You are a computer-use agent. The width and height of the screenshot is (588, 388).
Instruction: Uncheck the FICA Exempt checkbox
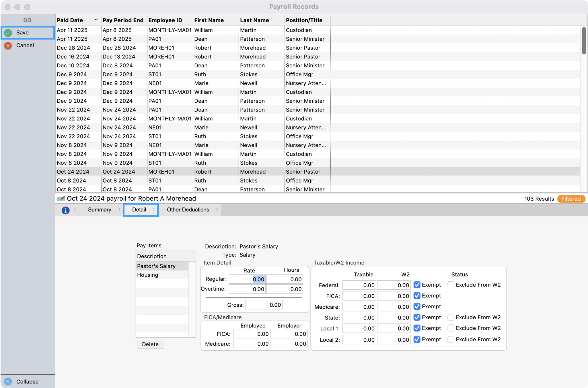(417, 295)
